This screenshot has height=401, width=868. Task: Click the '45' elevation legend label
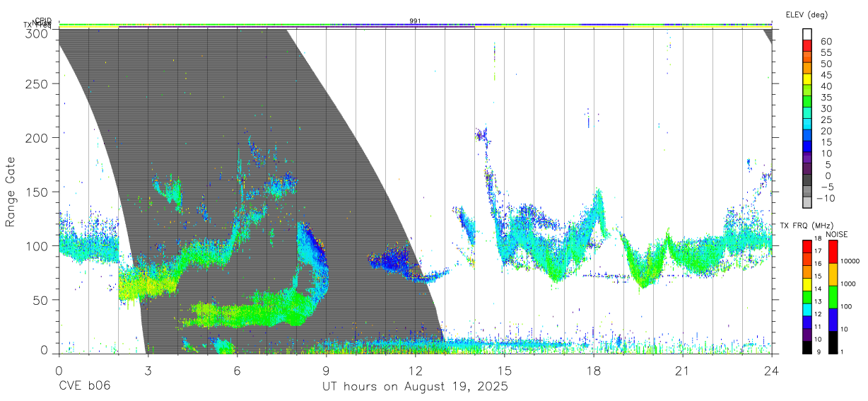point(826,74)
